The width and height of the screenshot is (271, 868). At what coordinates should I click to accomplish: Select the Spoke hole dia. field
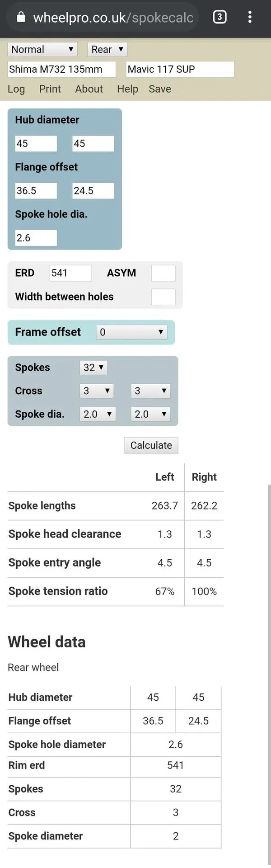[x=36, y=238]
